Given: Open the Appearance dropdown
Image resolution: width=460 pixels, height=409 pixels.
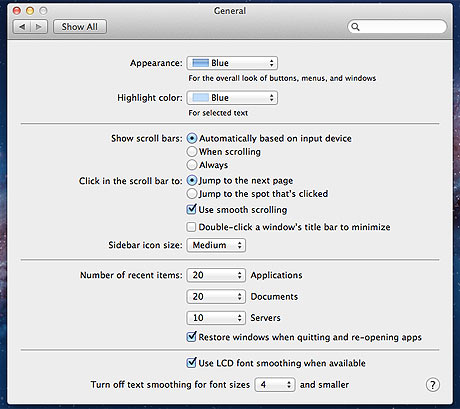Looking at the screenshot, I should [x=232, y=63].
